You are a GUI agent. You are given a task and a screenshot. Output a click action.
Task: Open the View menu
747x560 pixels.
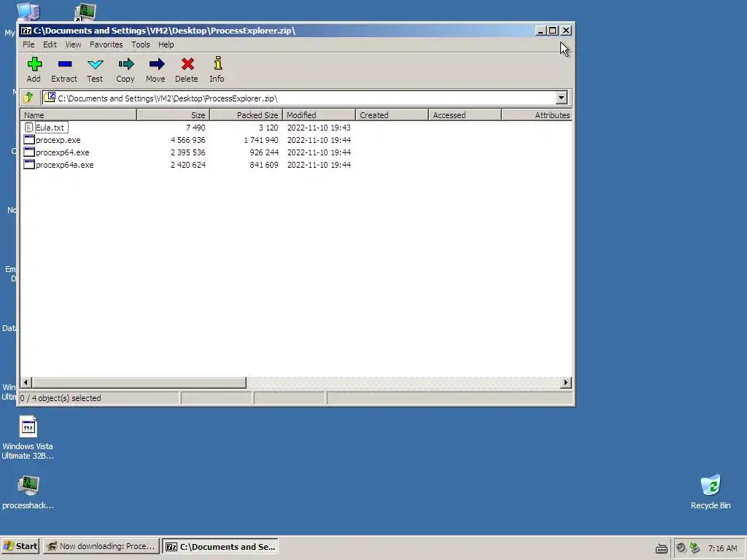pyautogui.click(x=73, y=44)
